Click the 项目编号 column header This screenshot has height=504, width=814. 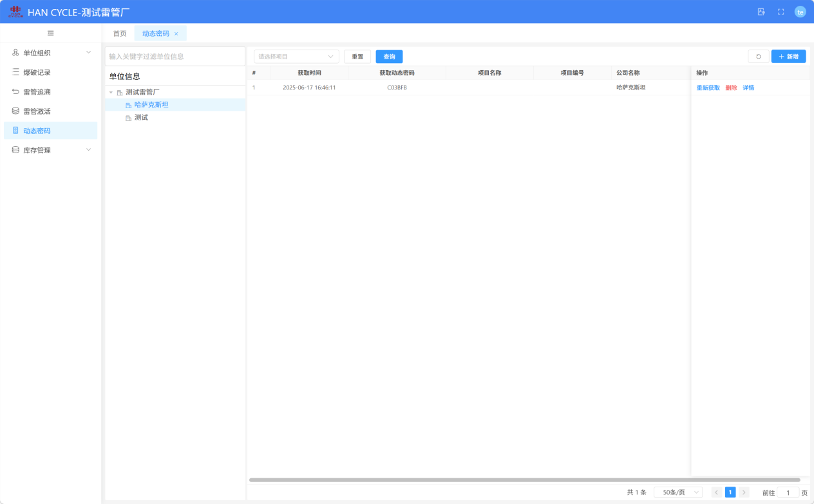pos(573,73)
